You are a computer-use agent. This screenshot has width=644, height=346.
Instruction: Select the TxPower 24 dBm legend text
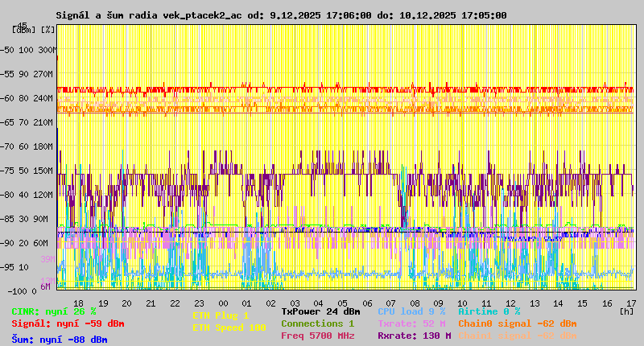tap(320, 311)
